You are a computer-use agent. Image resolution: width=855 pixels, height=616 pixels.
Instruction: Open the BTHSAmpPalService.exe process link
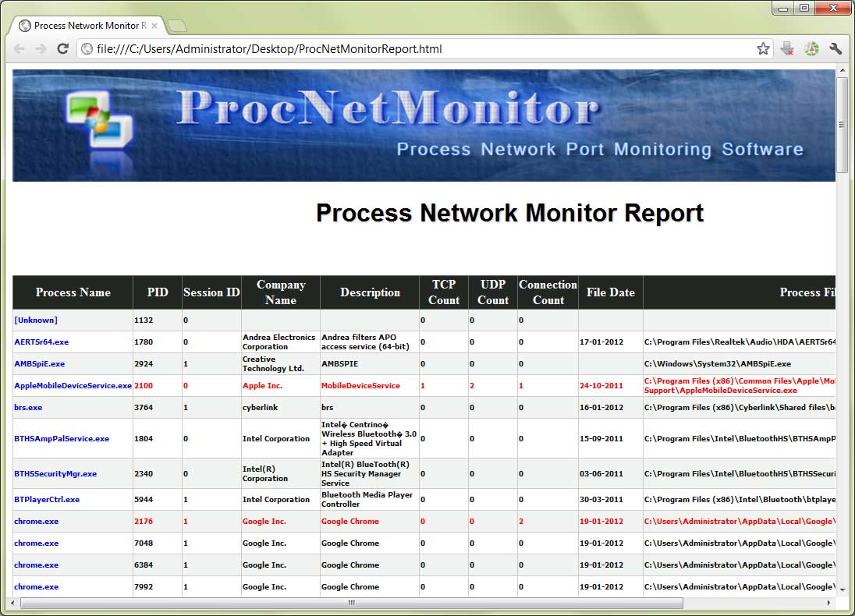62,439
